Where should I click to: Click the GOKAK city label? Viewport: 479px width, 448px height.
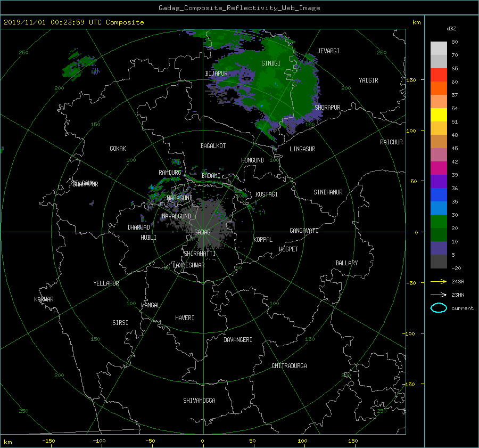click(118, 149)
